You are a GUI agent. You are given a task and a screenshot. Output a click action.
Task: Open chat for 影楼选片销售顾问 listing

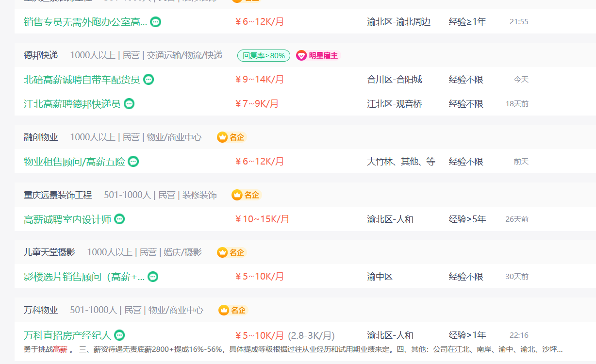153,277
